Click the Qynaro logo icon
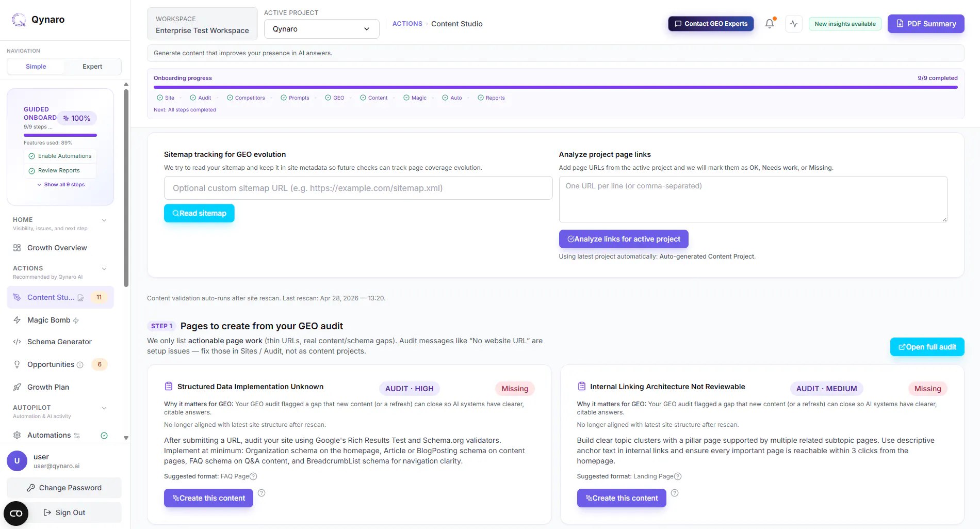The height and width of the screenshot is (529, 980). click(x=19, y=20)
